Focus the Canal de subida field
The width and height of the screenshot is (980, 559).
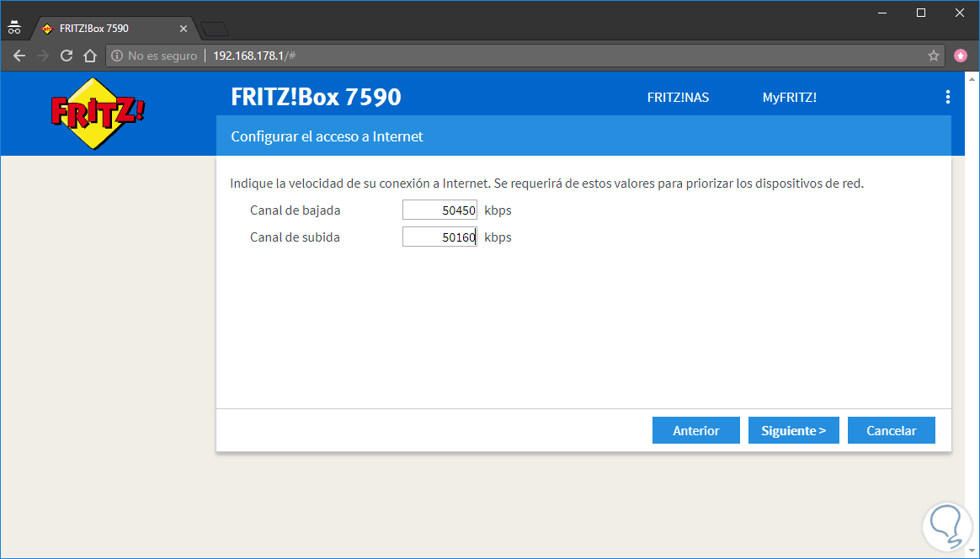point(440,237)
